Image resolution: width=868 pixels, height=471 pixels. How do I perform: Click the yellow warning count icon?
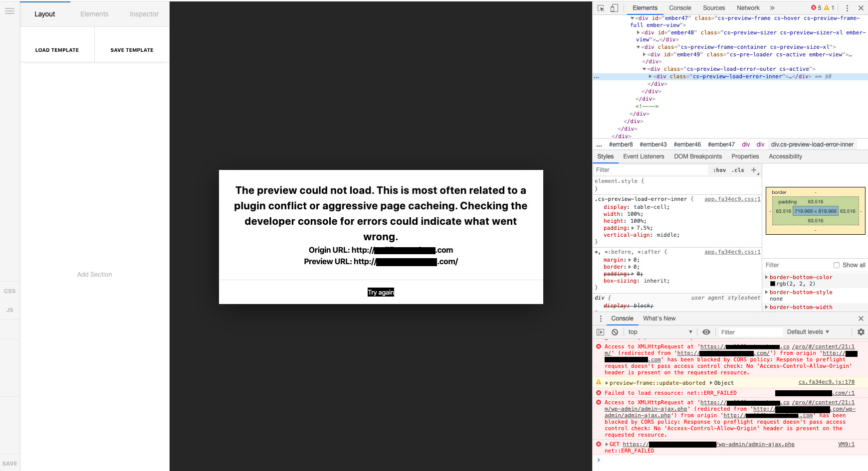point(827,8)
